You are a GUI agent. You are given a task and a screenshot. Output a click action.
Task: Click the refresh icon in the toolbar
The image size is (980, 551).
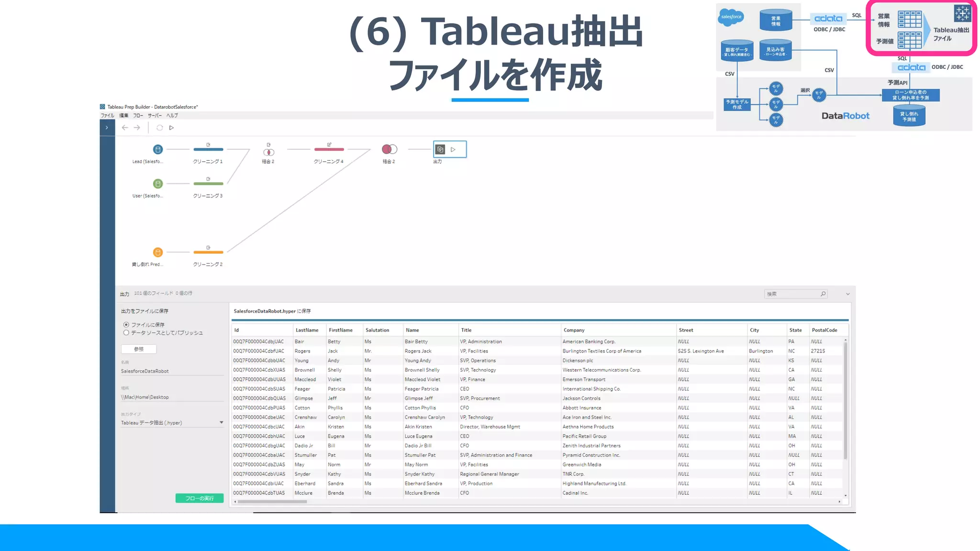pos(160,128)
